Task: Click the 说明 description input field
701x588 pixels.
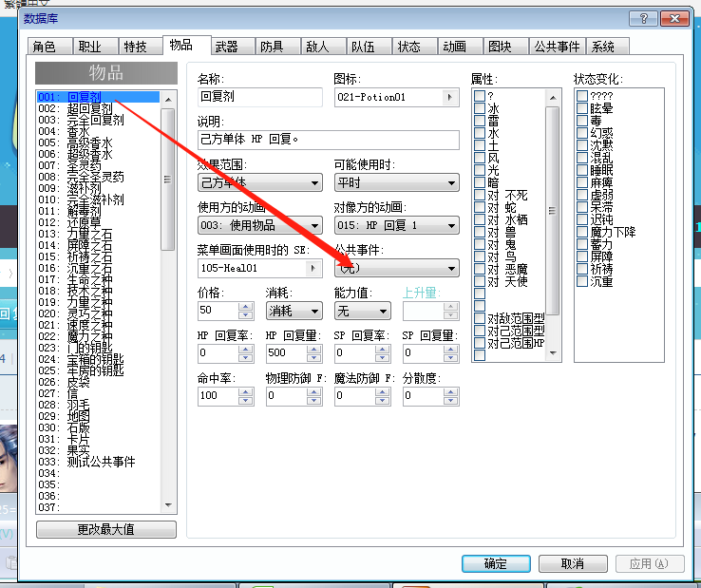Action: point(329,140)
